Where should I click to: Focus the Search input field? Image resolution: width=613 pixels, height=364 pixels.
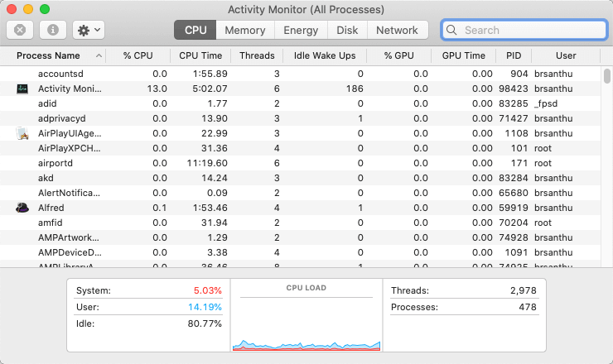[x=524, y=30]
